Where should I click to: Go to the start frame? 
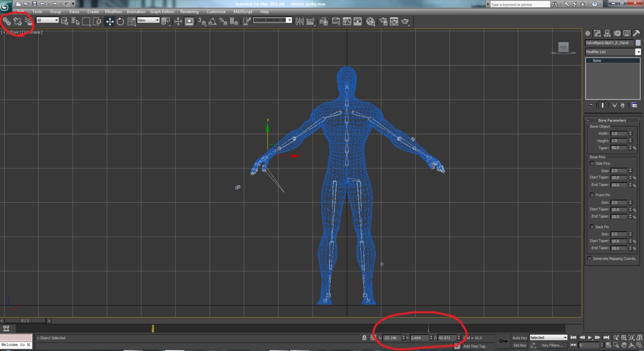(574, 337)
